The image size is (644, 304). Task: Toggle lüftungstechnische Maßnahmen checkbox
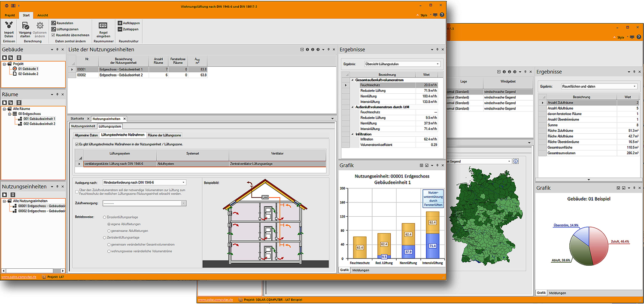(x=77, y=144)
